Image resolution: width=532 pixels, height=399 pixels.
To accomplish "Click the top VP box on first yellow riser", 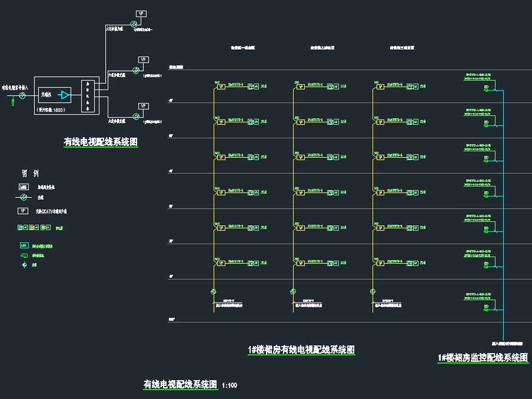I will [221, 87].
